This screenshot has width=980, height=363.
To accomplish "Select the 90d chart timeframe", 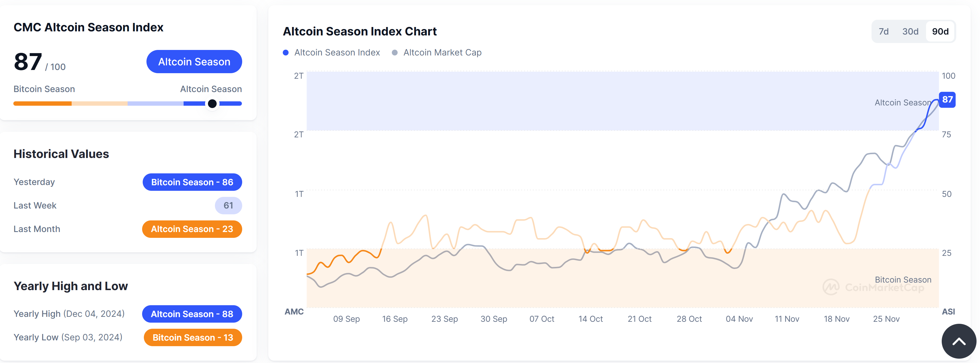I will (x=940, y=32).
